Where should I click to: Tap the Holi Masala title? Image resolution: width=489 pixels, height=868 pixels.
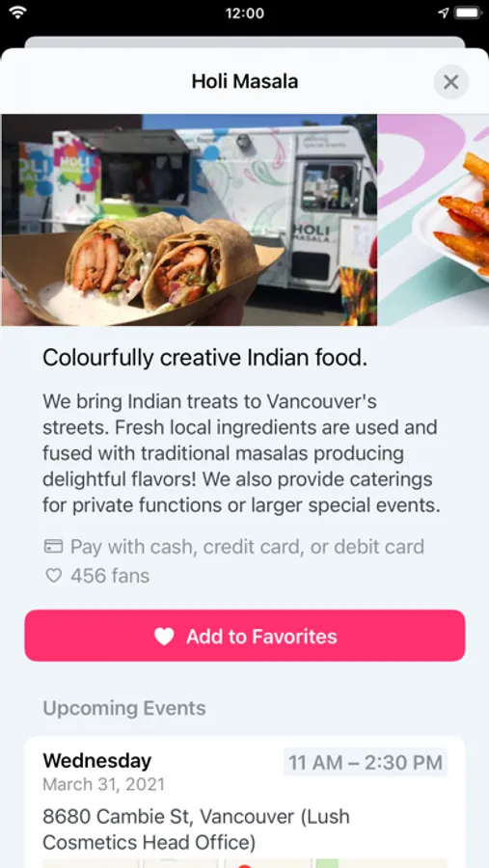245,82
